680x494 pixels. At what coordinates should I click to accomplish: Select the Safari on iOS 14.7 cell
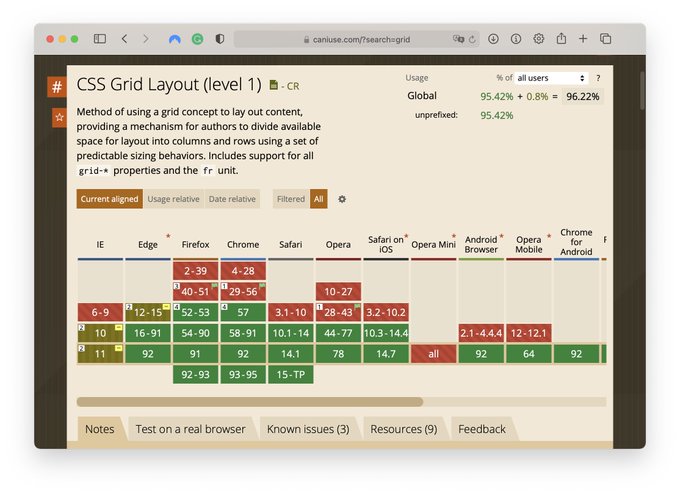tap(386, 354)
